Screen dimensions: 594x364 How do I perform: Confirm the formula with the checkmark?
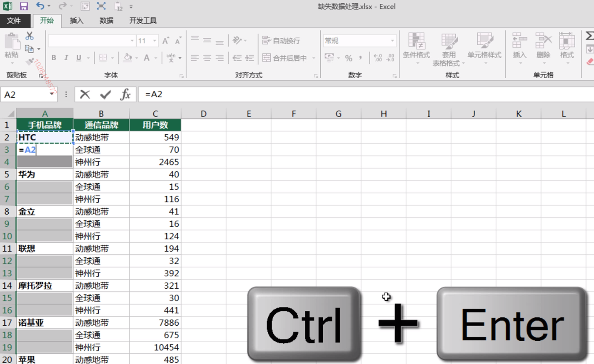pos(105,94)
